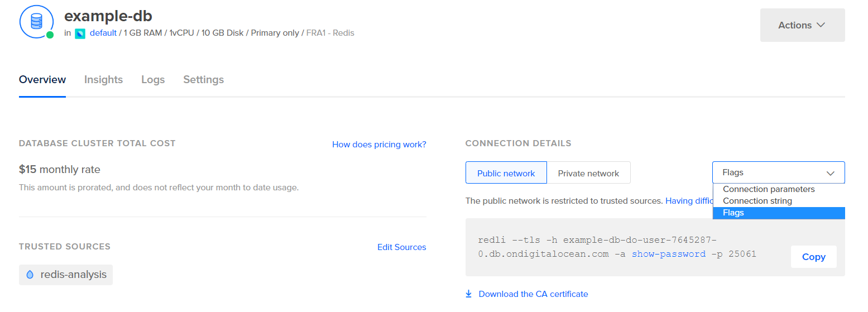Switch to the Logs tab
This screenshot has height=312, width=868.
coord(153,80)
